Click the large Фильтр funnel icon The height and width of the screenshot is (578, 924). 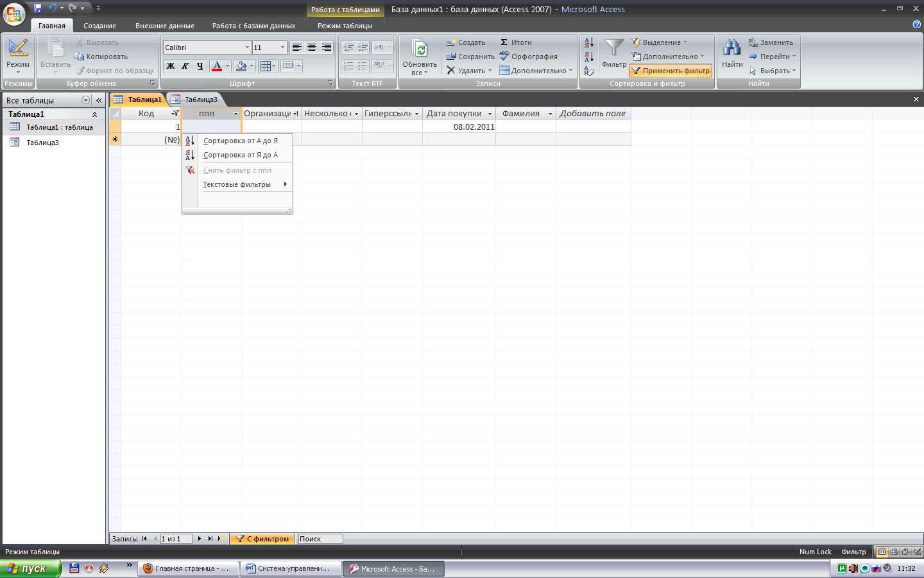(x=614, y=48)
